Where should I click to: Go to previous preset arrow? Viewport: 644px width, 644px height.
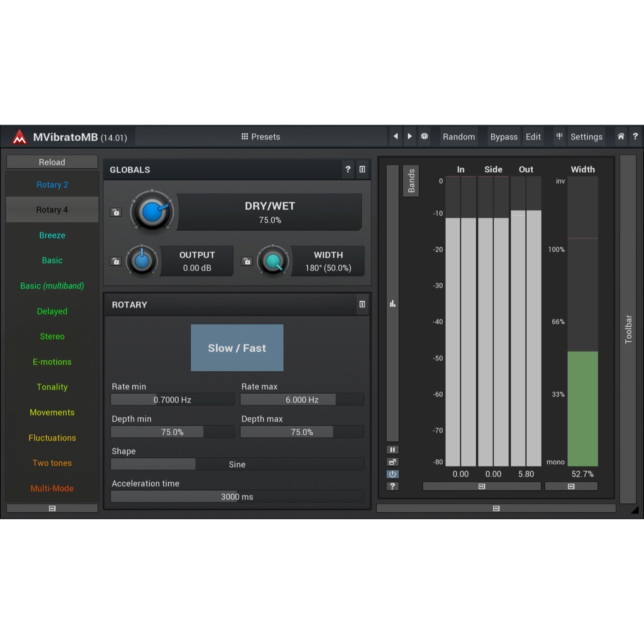396,136
